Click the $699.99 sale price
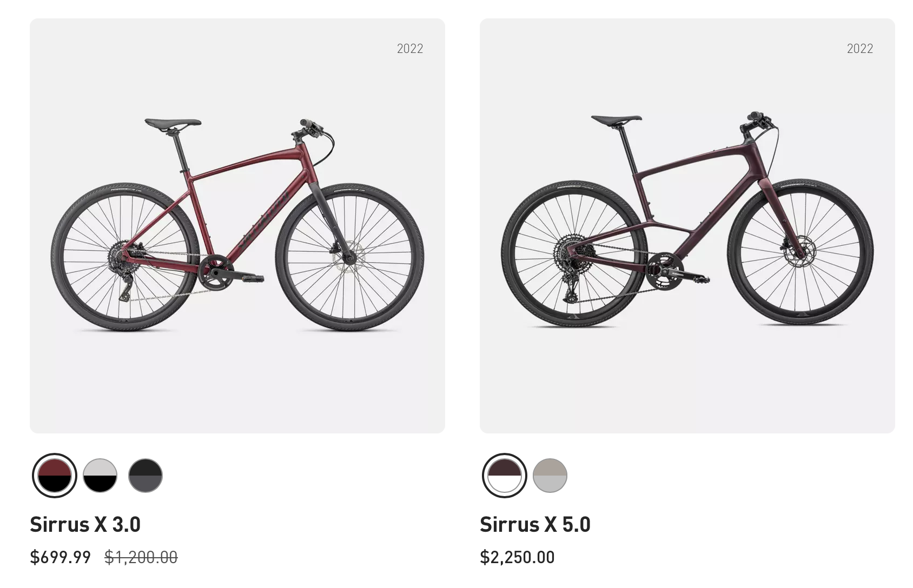The image size is (913, 588). [61, 557]
